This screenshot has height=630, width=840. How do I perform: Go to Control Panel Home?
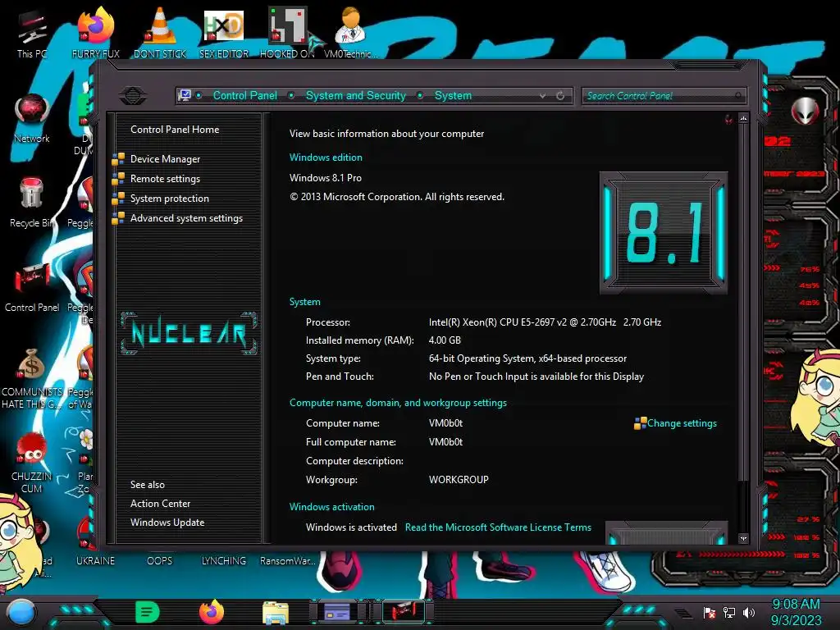[175, 129]
